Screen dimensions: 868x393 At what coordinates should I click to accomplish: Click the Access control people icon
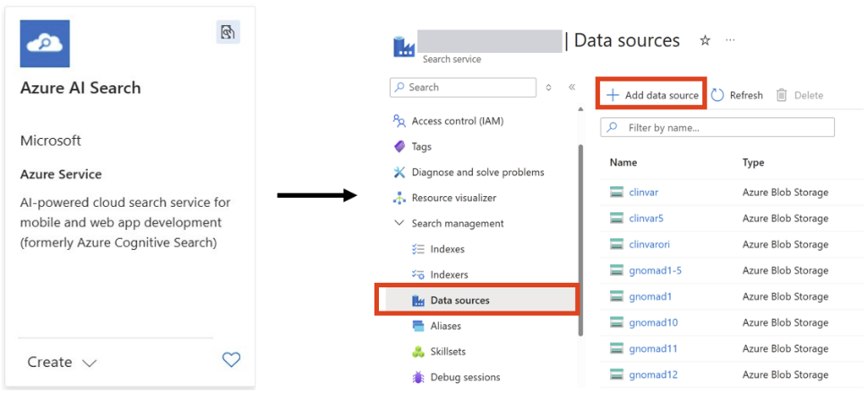coord(400,121)
